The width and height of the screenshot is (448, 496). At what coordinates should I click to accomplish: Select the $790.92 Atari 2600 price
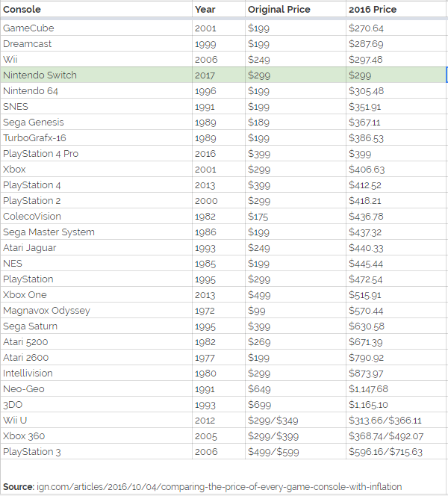[x=396, y=358]
